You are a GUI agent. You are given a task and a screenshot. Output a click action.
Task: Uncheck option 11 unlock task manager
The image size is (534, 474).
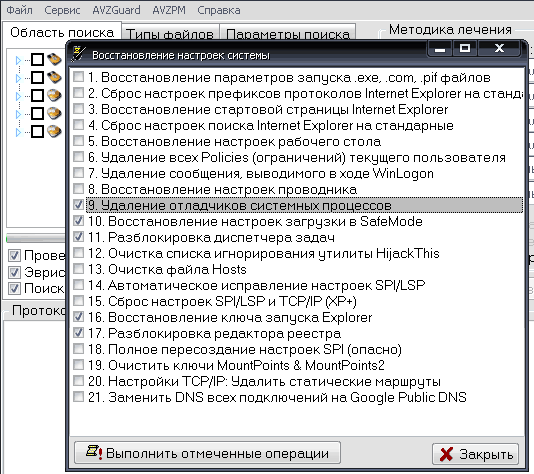(79, 237)
